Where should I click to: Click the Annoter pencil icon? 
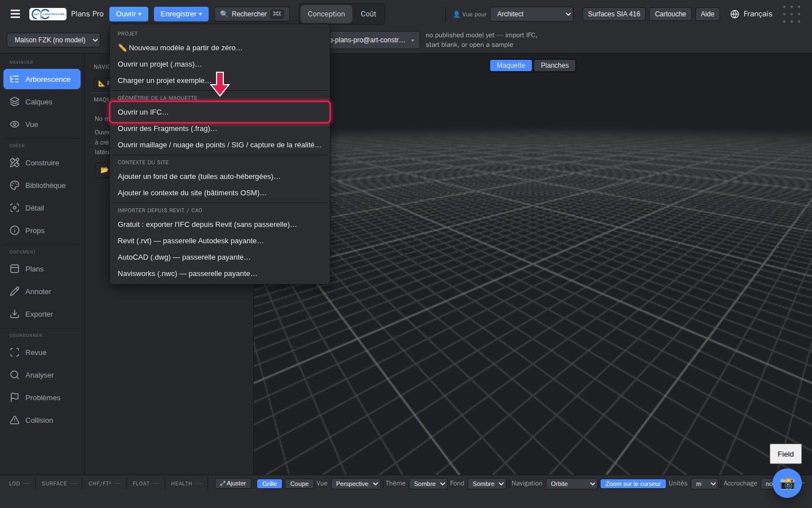pos(15,292)
